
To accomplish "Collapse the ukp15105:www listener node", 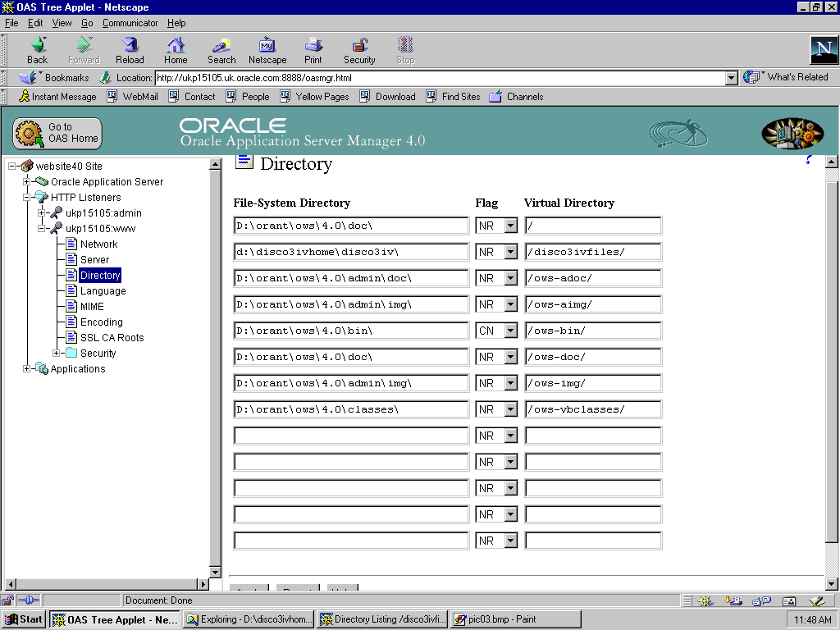I will pos(41,228).
